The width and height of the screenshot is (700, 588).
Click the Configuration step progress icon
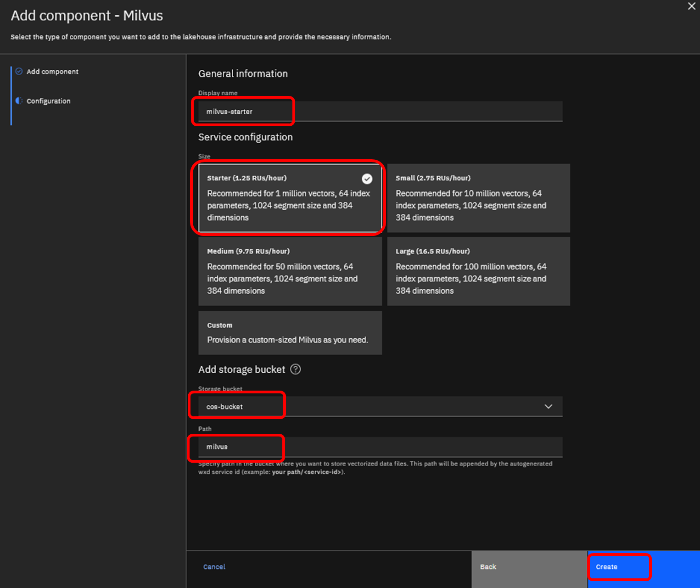(x=19, y=101)
